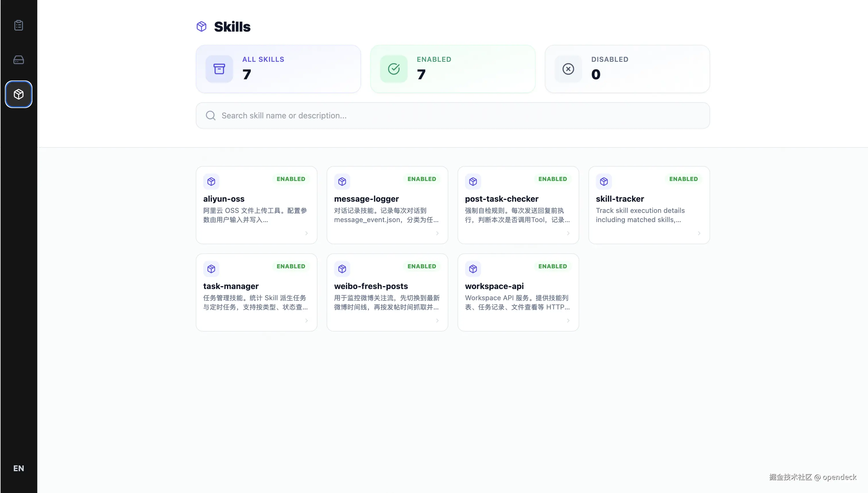Toggle ENABLED badge on workspace-api
Screen dimensions: 868x493
(x=552, y=266)
